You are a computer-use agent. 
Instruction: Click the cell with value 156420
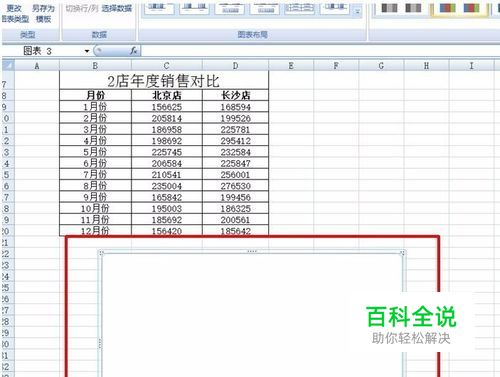[x=167, y=231]
